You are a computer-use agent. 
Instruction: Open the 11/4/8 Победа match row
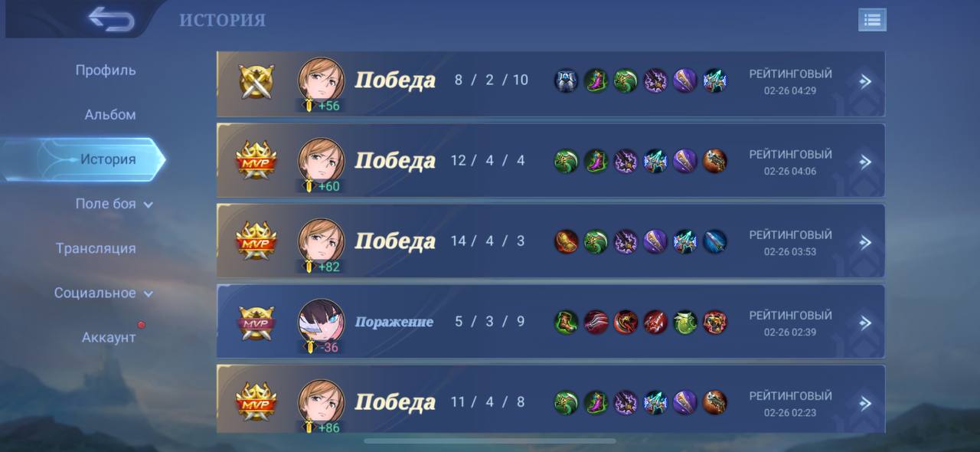click(550, 399)
